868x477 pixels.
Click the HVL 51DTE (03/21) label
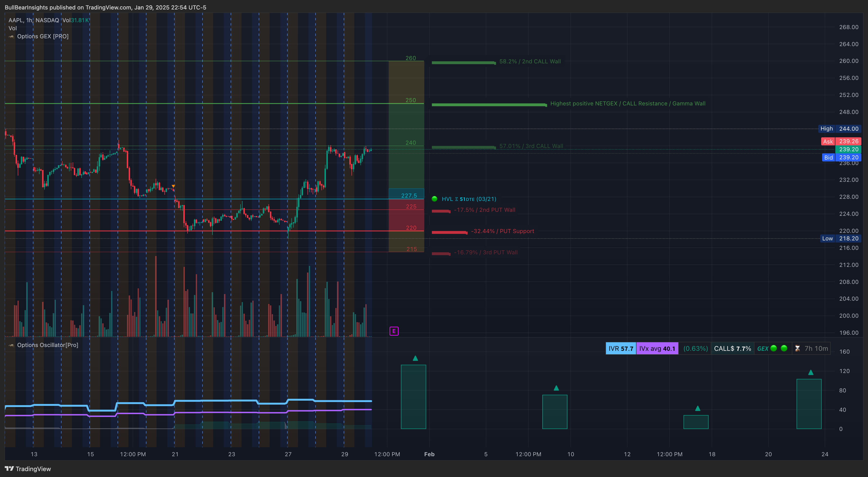click(469, 199)
